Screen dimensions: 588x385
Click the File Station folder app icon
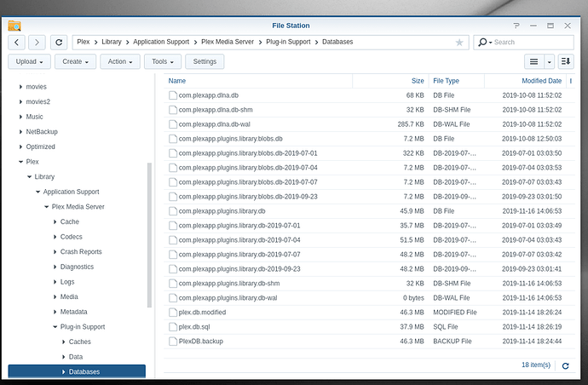[14, 26]
